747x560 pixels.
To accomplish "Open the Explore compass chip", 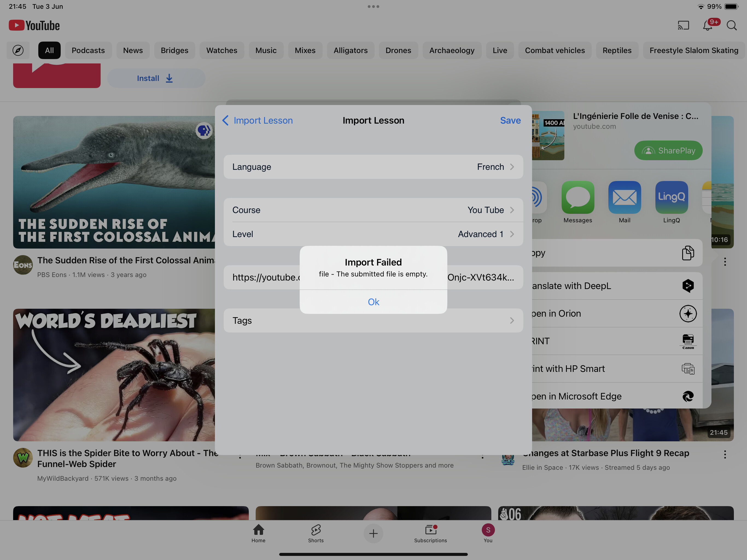I will [x=18, y=50].
